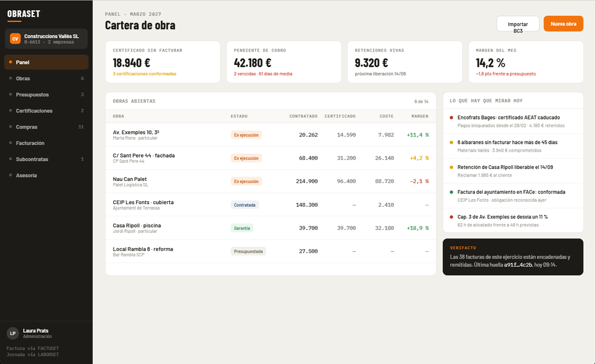Open the Av. Exemples 10, 3º row
The height and width of the screenshot is (364, 595).
pyautogui.click(x=271, y=135)
